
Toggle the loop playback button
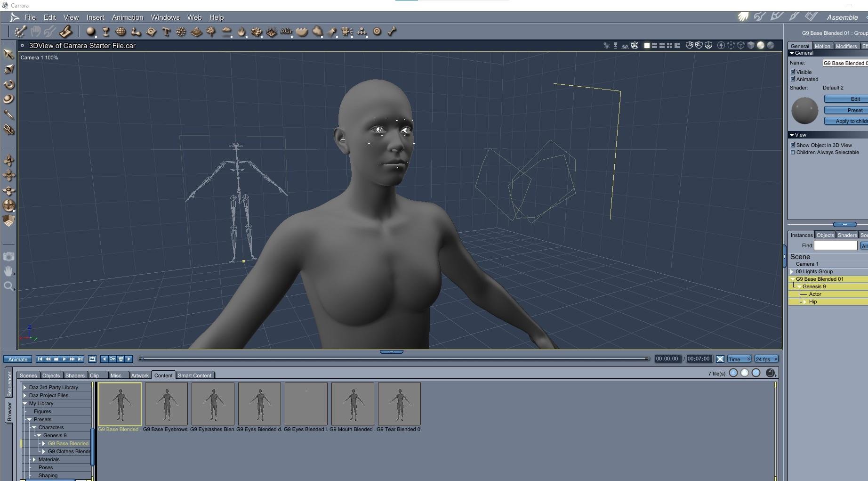(x=92, y=359)
